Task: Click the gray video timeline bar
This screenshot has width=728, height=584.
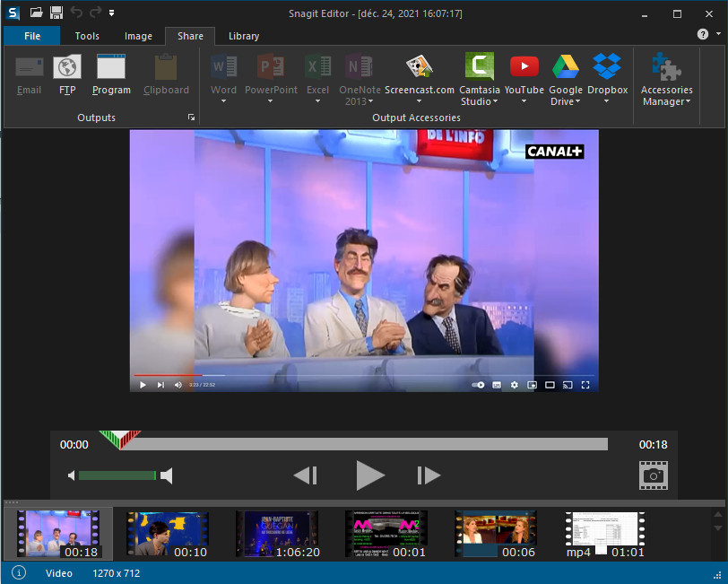Action: (x=363, y=444)
